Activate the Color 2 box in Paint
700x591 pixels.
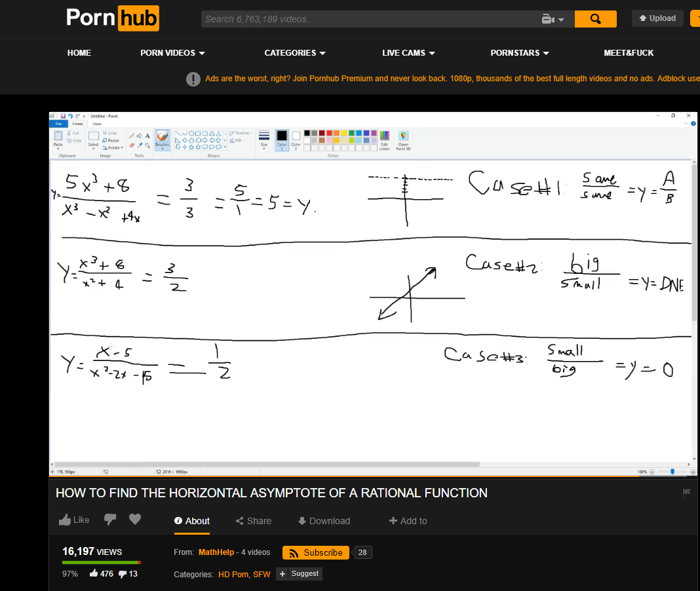pos(296,140)
